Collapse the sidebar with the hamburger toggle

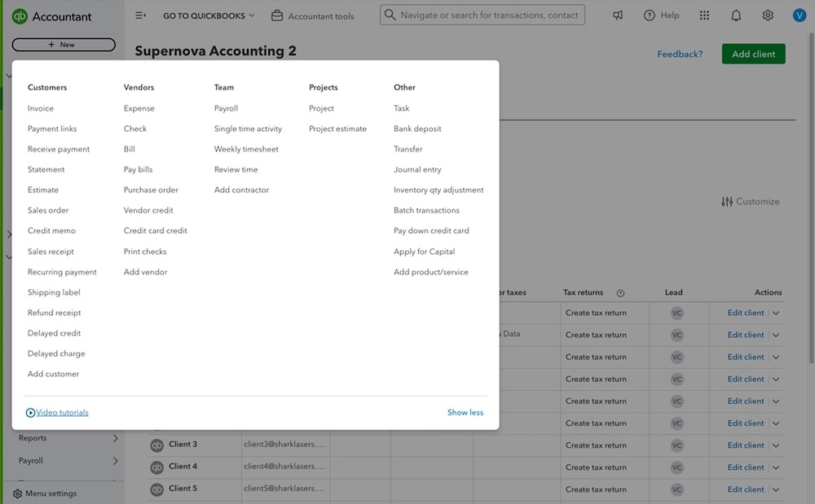139,15
